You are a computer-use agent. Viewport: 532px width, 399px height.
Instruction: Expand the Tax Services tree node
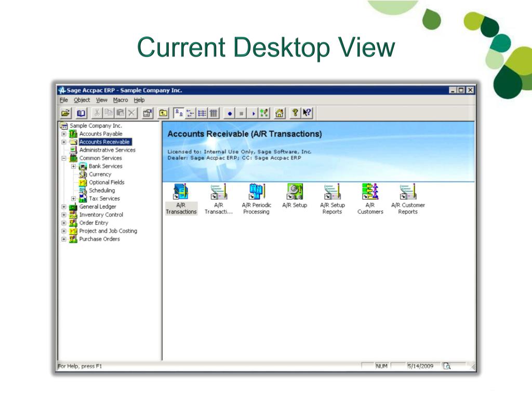(73, 198)
